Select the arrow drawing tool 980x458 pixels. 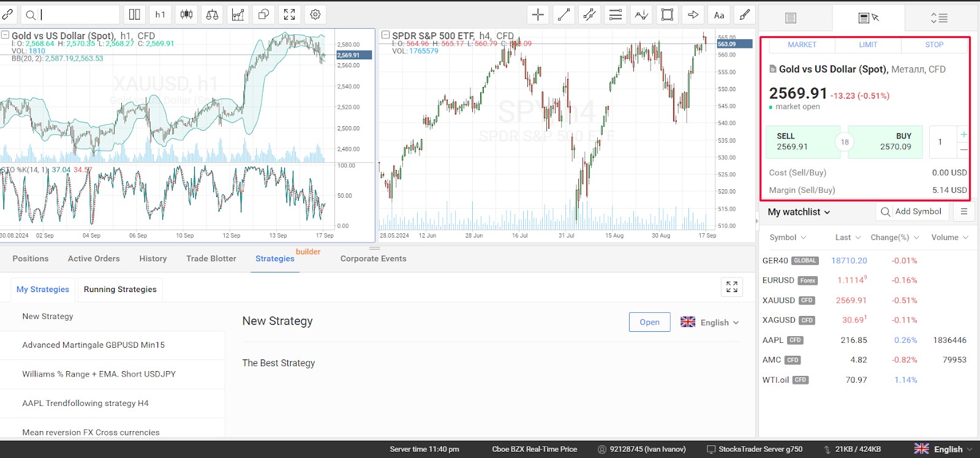(693, 15)
